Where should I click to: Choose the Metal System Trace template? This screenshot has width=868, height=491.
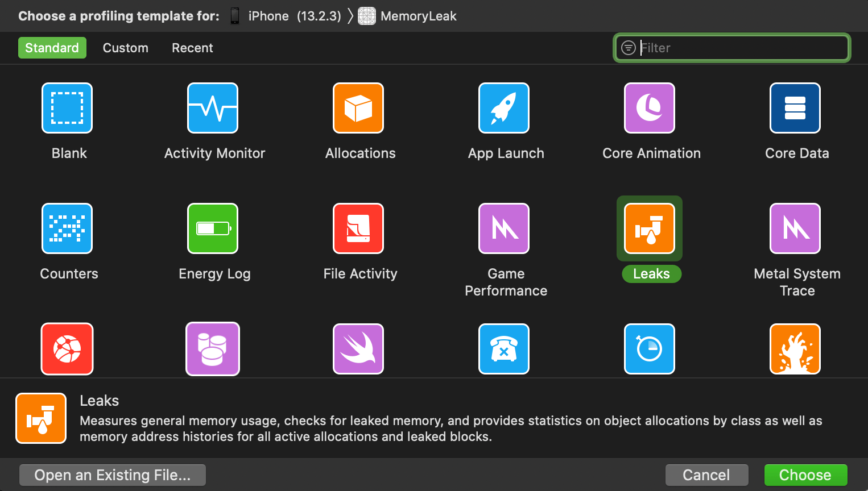[795, 228]
